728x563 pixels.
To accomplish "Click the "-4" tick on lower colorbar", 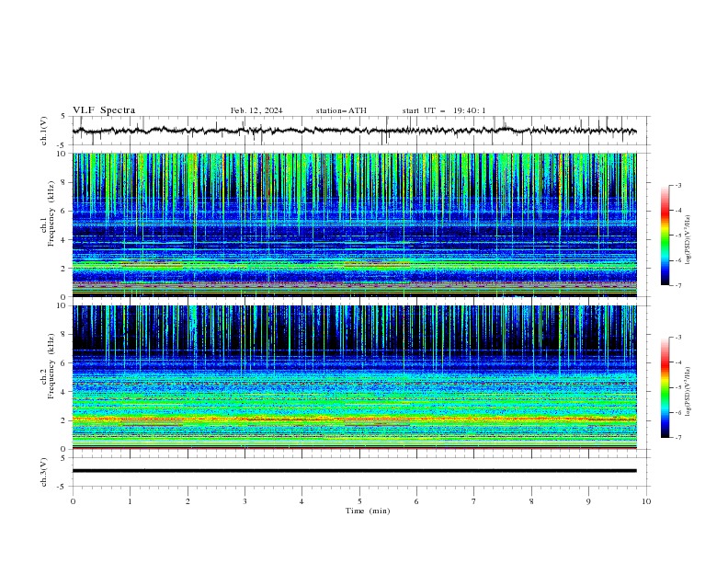I will (677, 362).
